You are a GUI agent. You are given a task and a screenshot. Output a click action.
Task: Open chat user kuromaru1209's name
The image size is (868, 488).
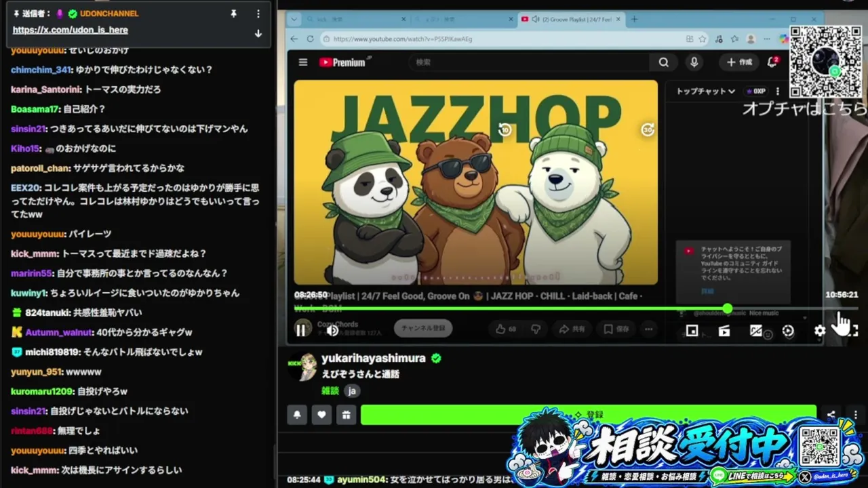[41, 391]
